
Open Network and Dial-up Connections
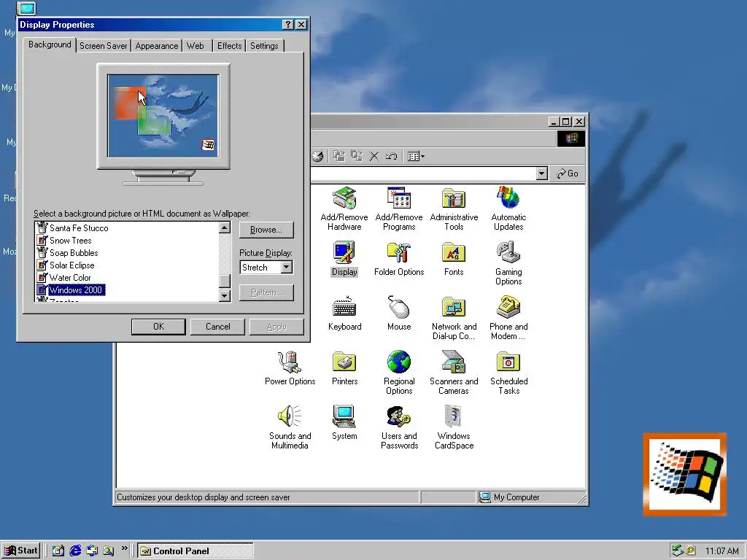tap(454, 318)
